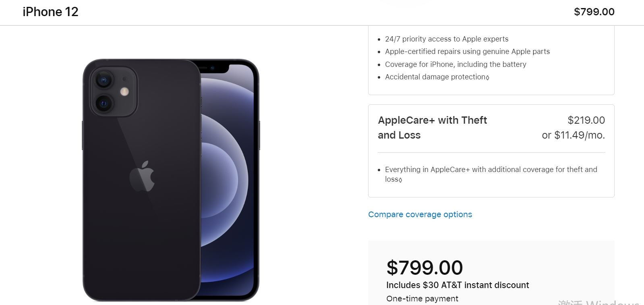Click the rear microphone dot in the camera module
Viewport: 644px width, 305px height.
pyautogui.click(x=124, y=79)
